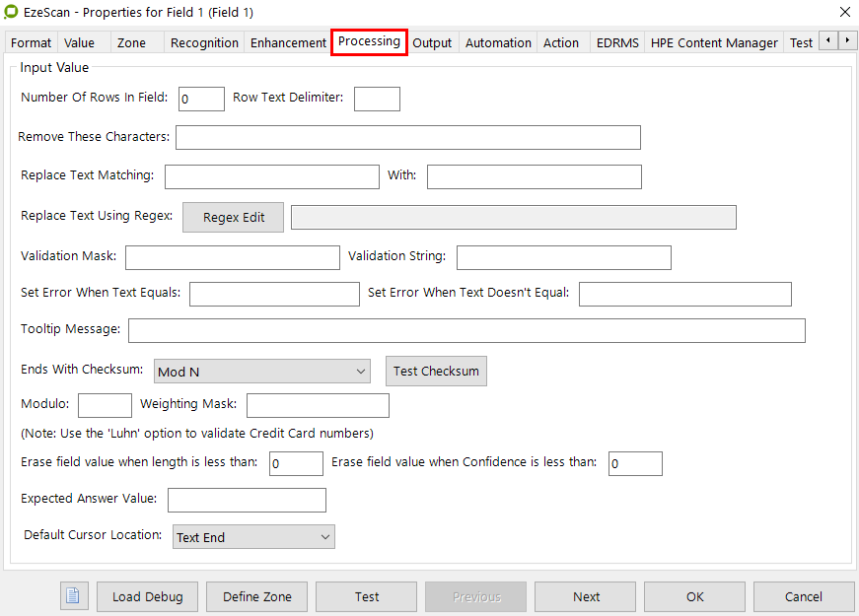Screen dimensions: 859x616
Task: Open the Enhancement tab
Action: click(x=288, y=42)
